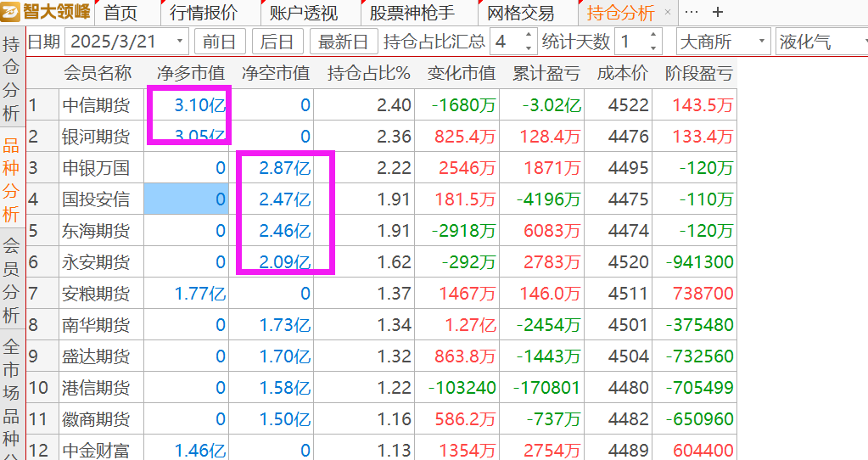This screenshot has height=460, width=868.
Task: Click 1.77亿 net long value of 安粮期货
Action: coord(200,294)
